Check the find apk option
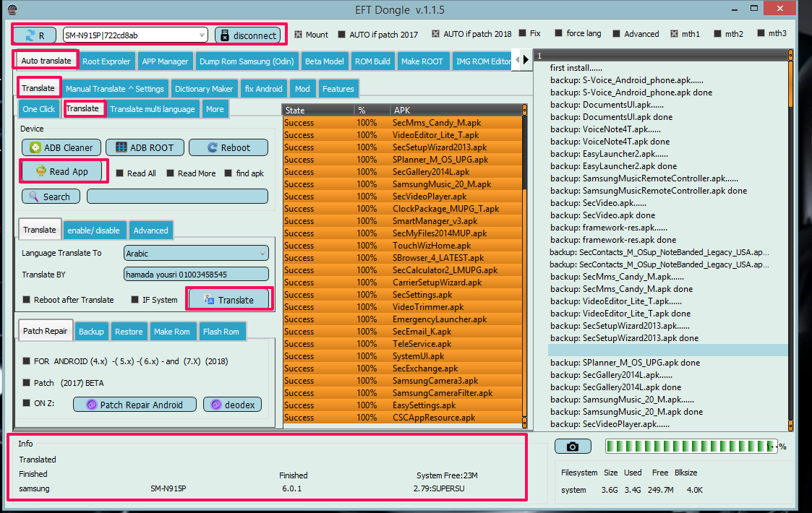 coord(228,173)
